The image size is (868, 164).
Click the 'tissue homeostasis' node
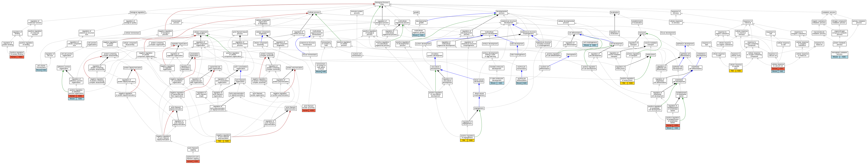tap(309, 55)
